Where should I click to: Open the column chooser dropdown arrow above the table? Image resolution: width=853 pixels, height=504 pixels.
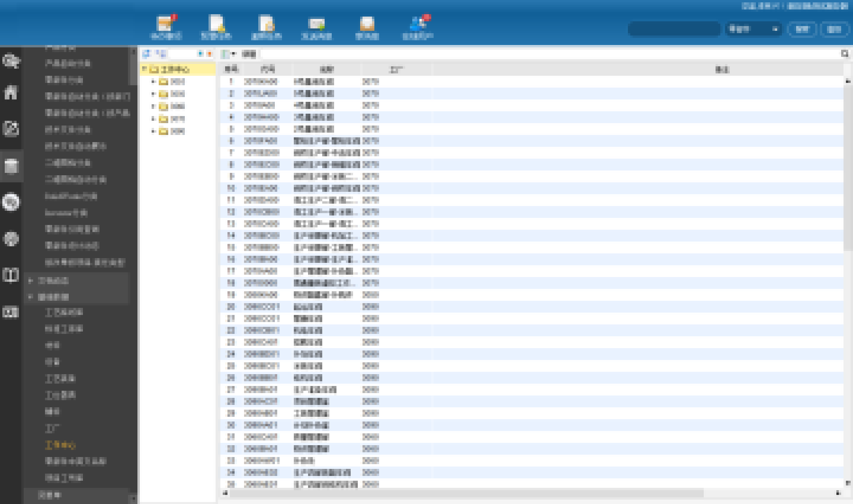click(234, 54)
